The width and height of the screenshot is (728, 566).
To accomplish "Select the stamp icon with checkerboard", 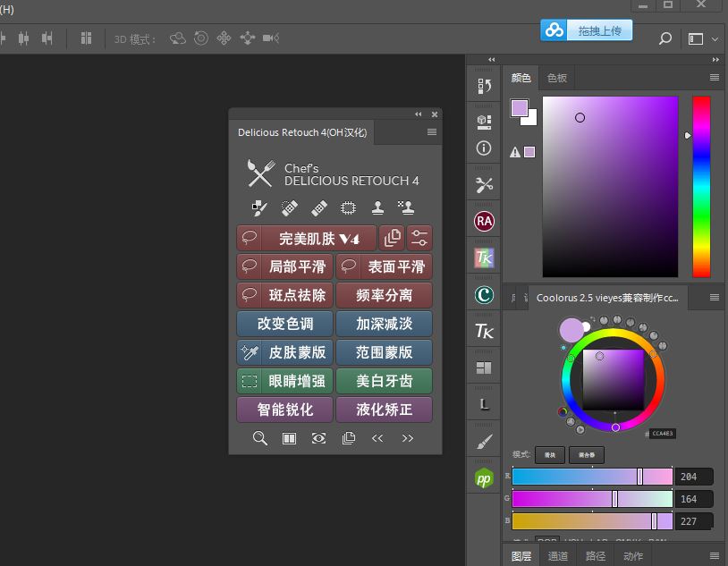I will coord(406,207).
